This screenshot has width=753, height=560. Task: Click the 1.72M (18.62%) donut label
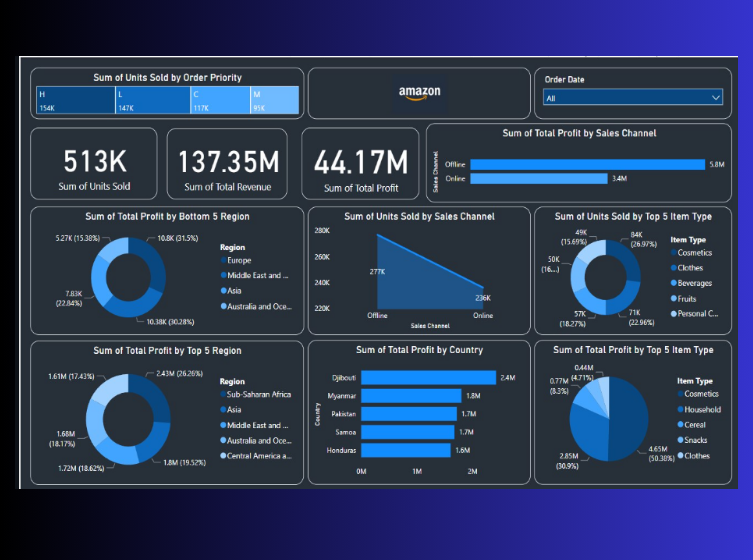[81, 468]
